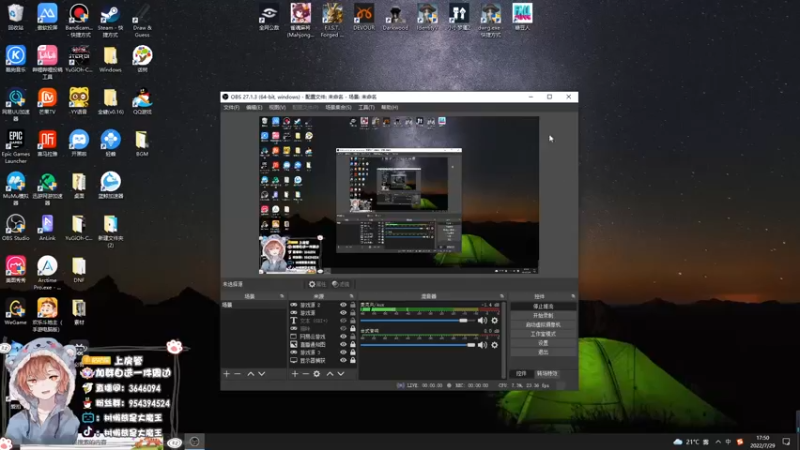The width and height of the screenshot is (800, 450).
Task: Open Steam desktop shortcut
Action: tap(110, 20)
